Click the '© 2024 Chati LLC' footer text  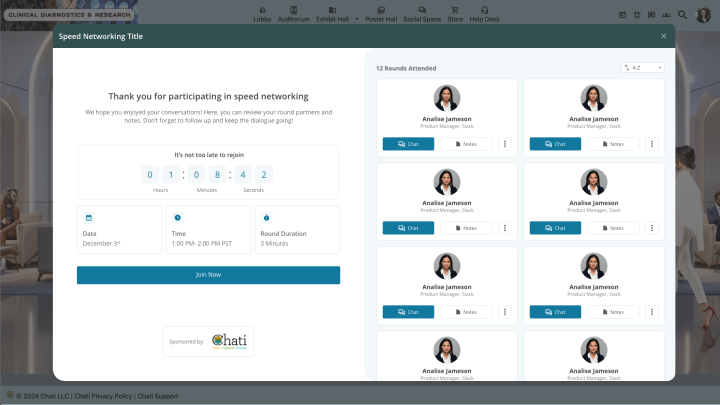[x=42, y=396]
